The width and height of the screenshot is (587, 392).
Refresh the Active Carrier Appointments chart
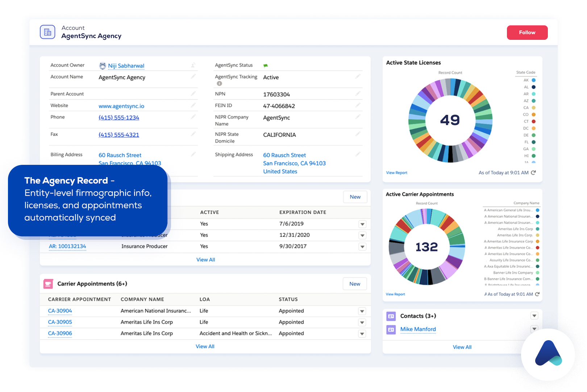(x=537, y=294)
